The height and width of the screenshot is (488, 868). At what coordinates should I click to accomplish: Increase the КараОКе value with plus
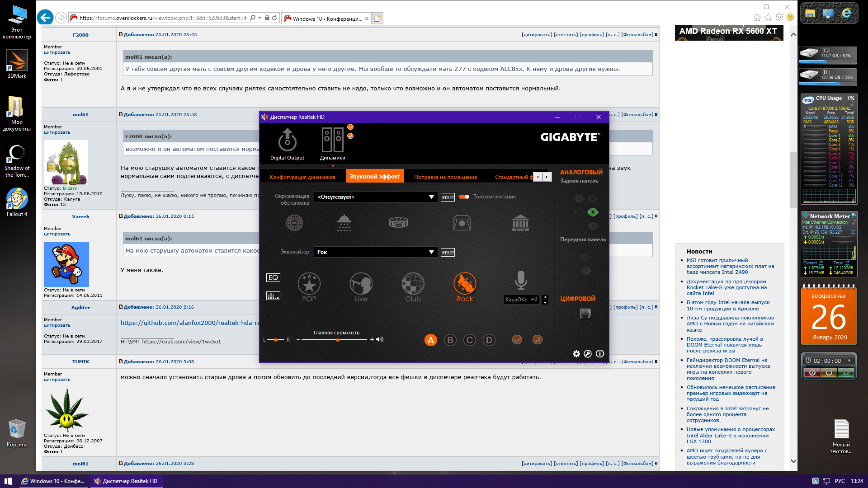pos(545,297)
